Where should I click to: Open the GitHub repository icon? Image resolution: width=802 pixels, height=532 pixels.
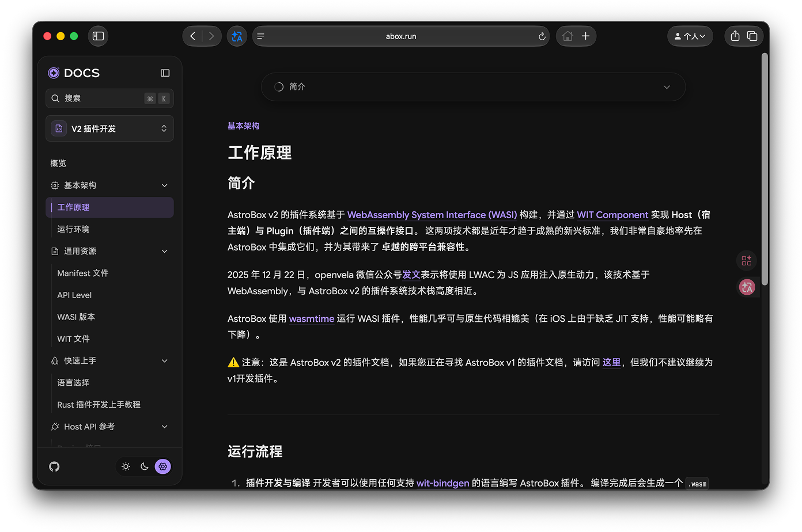[54, 466]
